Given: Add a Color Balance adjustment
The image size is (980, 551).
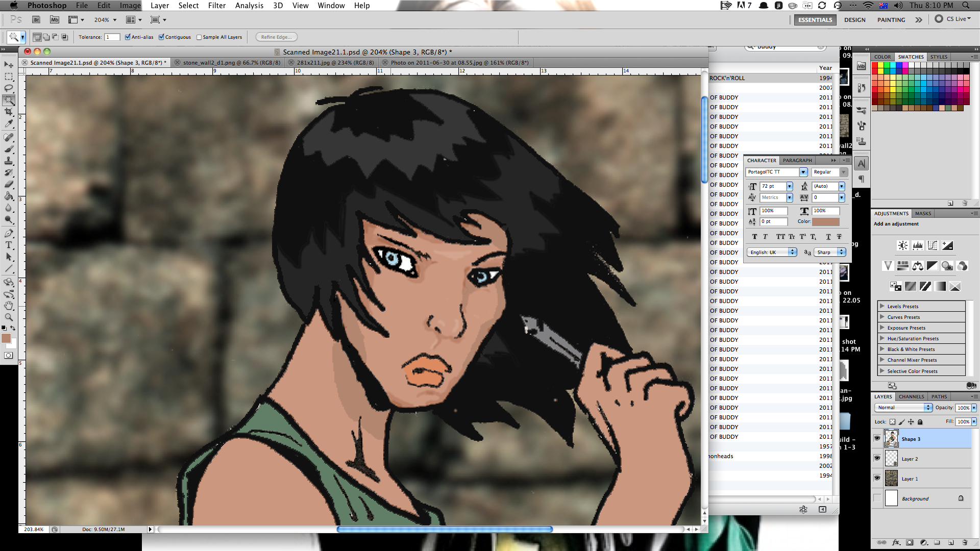Looking at the screenshot, I should (x=918, y=266).
